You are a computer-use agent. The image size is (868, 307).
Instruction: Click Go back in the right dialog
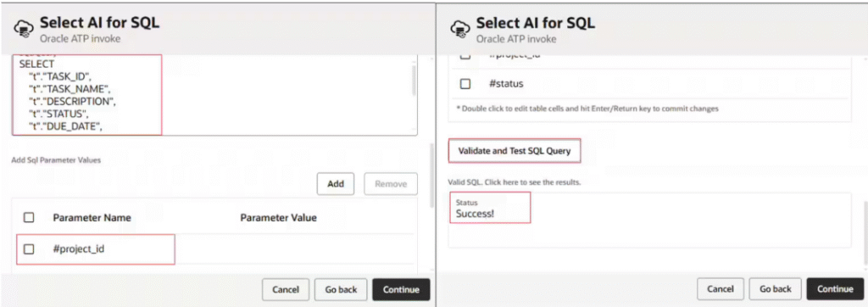tap(775, 289)
